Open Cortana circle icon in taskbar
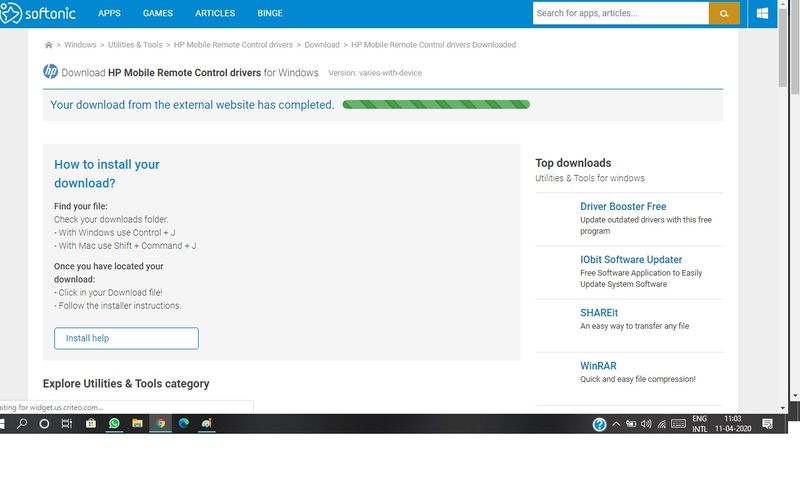This screenshot has width=800, height=500. tap(44, 423)
